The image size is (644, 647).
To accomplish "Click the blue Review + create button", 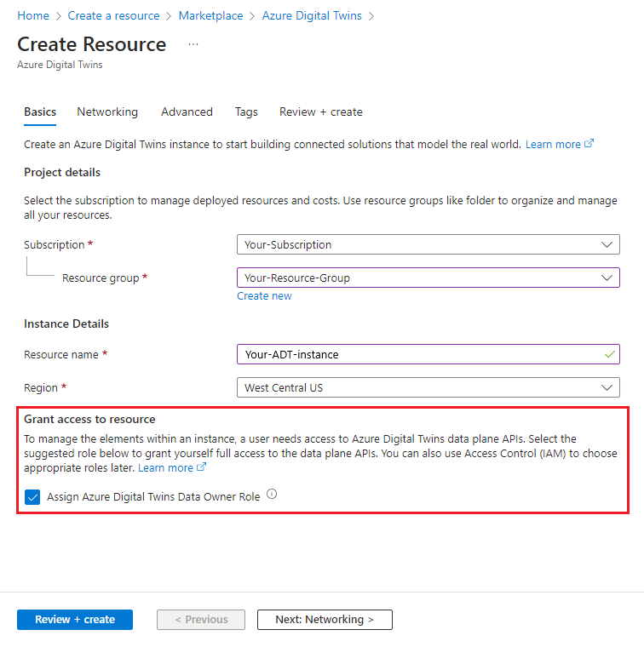I will (x=75, y=620).
